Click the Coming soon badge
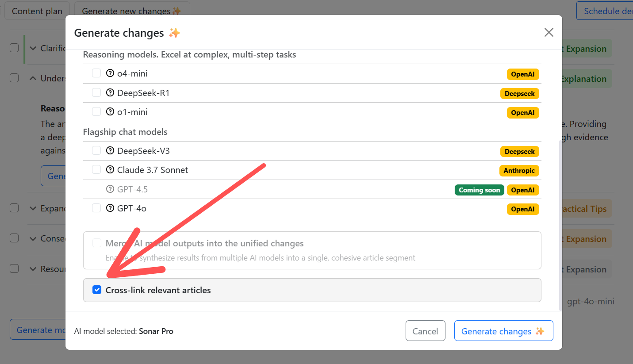 [x=479, y=190]
